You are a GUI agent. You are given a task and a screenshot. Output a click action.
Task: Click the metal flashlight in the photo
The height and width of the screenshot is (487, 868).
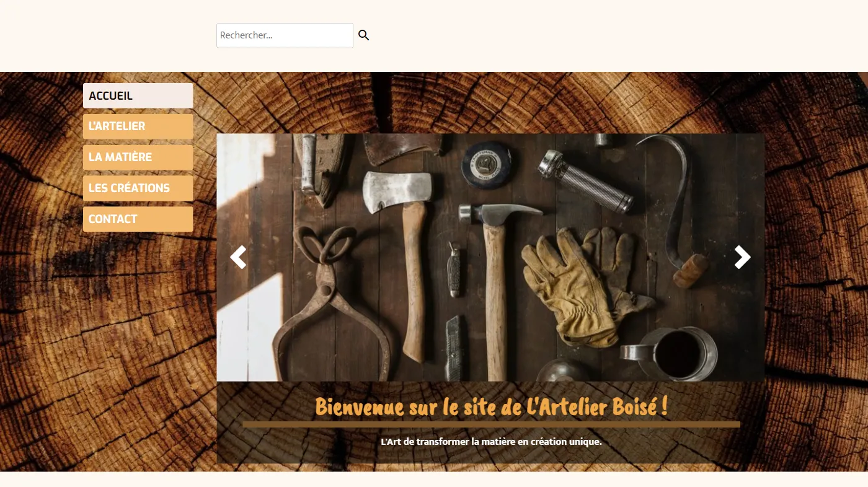point(586,181)
